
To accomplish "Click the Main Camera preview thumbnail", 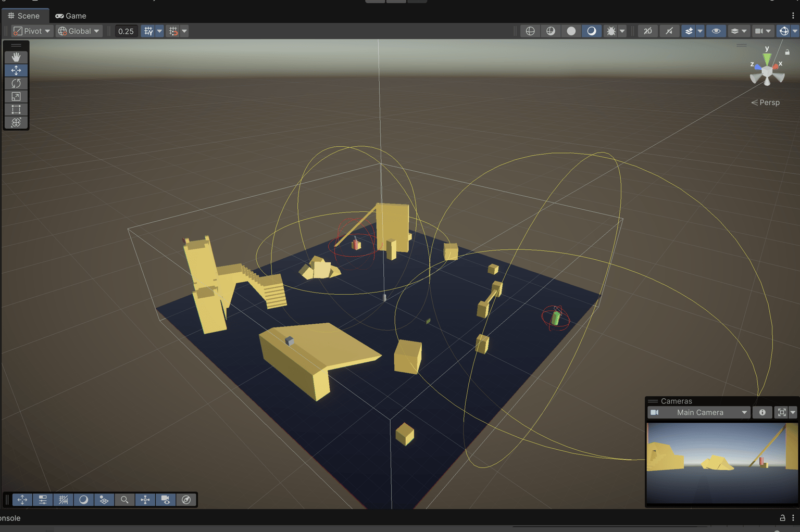I will pos(722,463).
